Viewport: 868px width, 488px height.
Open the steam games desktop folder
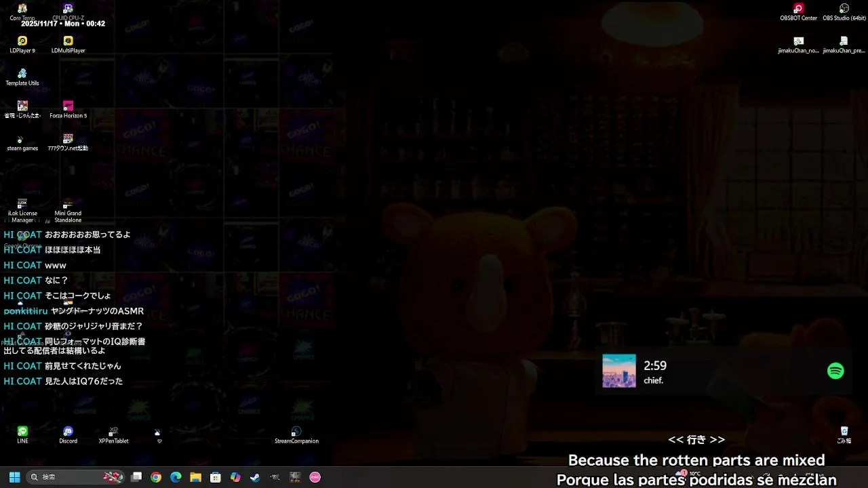point(22,142)
